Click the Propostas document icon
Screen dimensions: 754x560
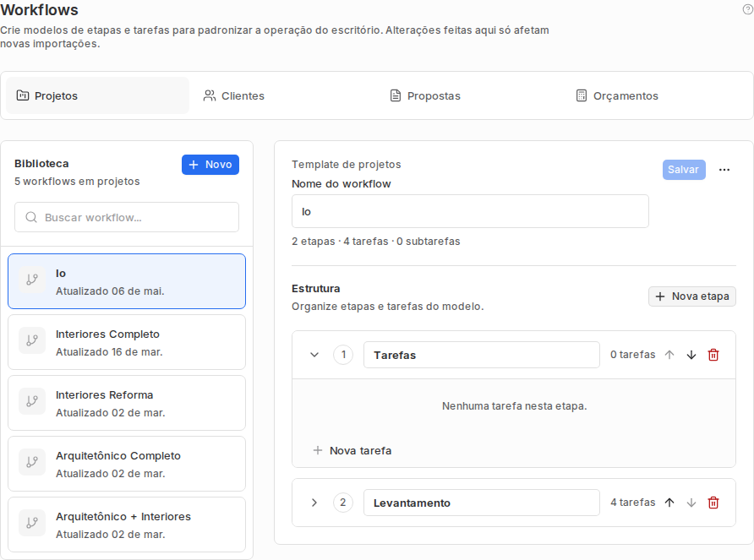[396, 95]
